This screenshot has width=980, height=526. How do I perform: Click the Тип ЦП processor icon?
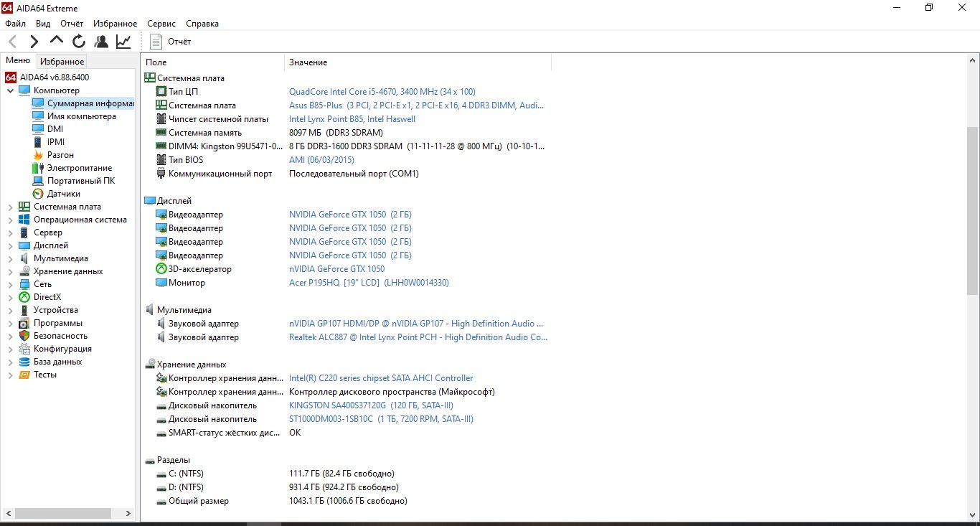161,92
